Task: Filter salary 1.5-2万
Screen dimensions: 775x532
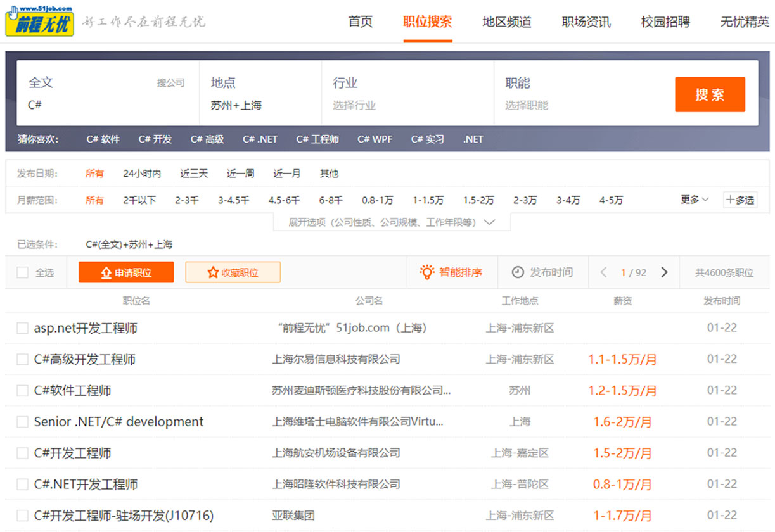Action: coord(478,200)
